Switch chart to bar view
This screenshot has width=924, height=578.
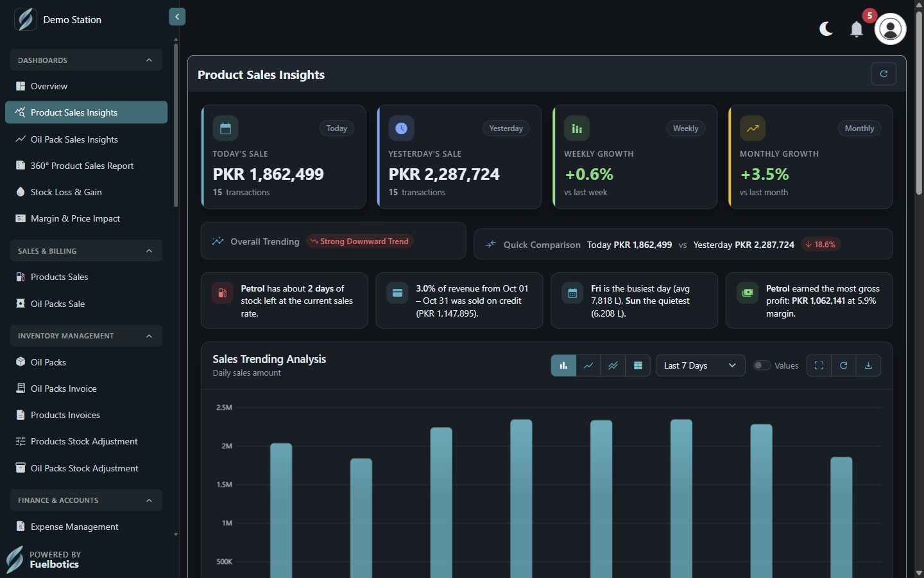[x=563, y=365]
